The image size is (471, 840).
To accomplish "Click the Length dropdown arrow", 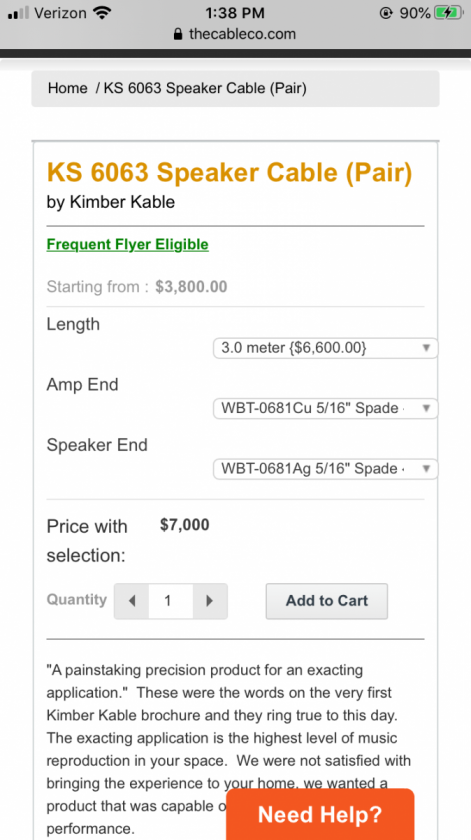I will click(427, 348).
